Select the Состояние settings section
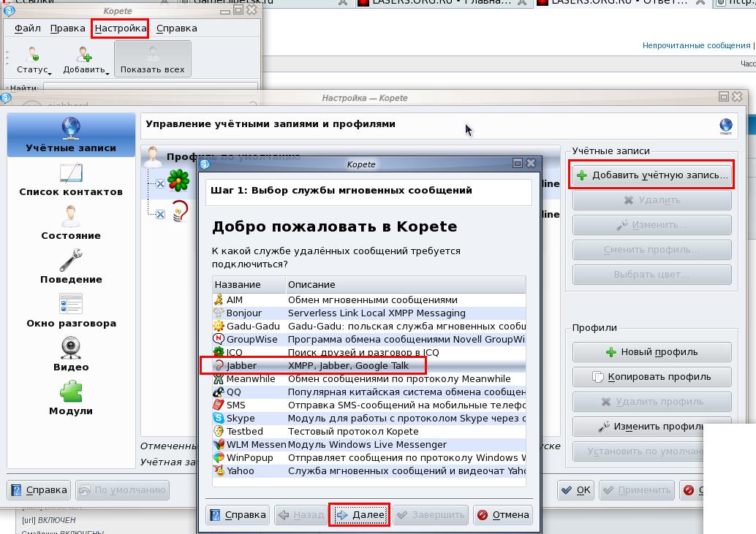756x534 pixels. (71, 224)
